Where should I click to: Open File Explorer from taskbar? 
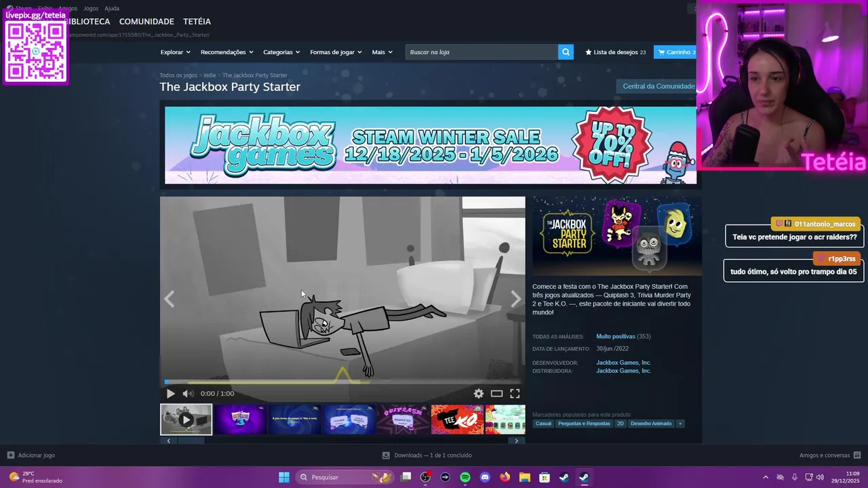click(x=525, y=477)
